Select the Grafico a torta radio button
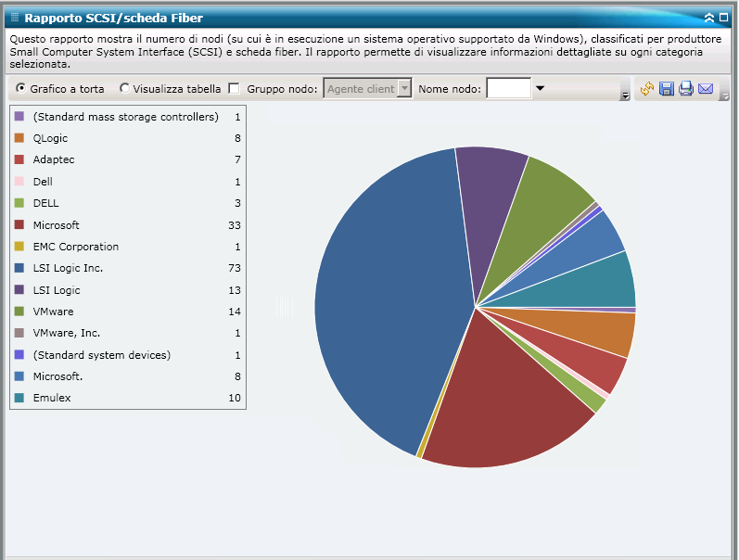Image resolution: width=739 pixels, height=560 pixels. 20,88
